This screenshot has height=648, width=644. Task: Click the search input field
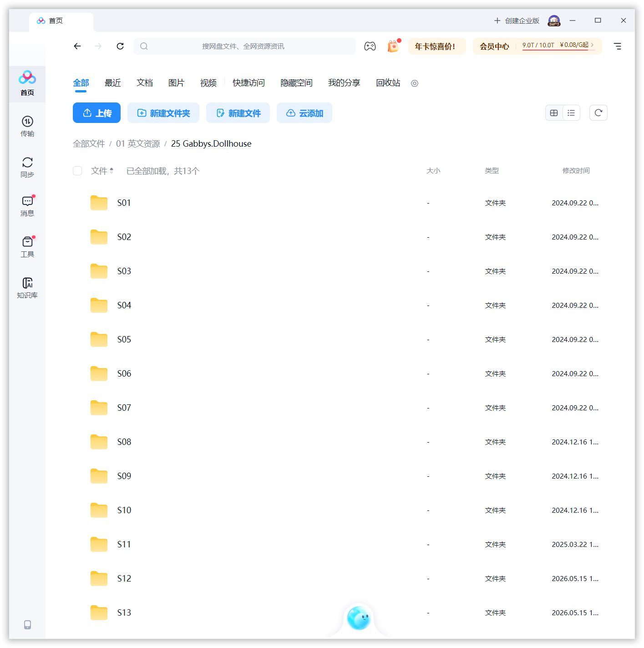(x=245, y=46)
